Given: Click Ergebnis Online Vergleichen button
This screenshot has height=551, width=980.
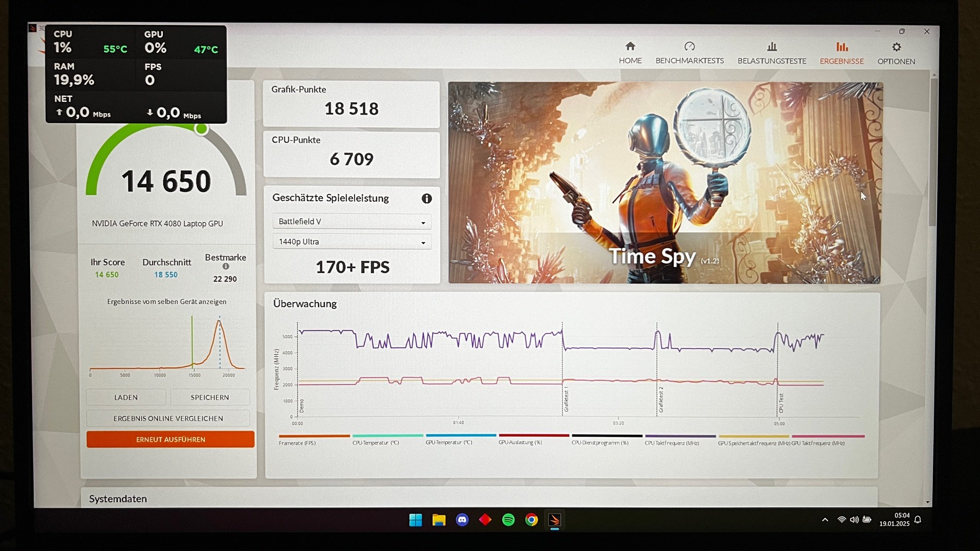Looking at the screenshot, I should 168,418.
